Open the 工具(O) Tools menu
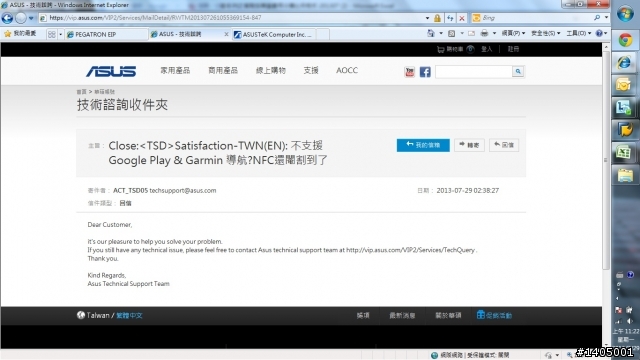 pyautogui.click(x=578, y=33)
